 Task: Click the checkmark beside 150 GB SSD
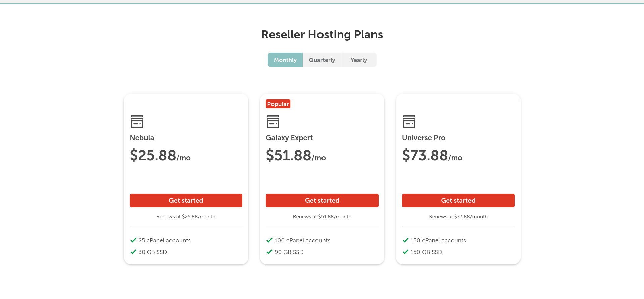point(405,252)
